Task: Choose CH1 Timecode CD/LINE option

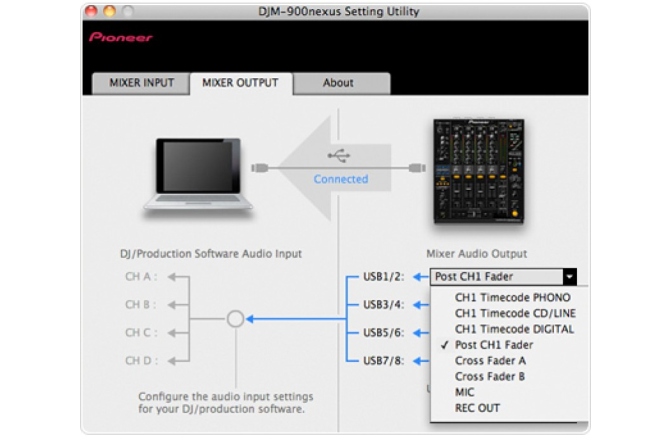Action: pos(515,313)
